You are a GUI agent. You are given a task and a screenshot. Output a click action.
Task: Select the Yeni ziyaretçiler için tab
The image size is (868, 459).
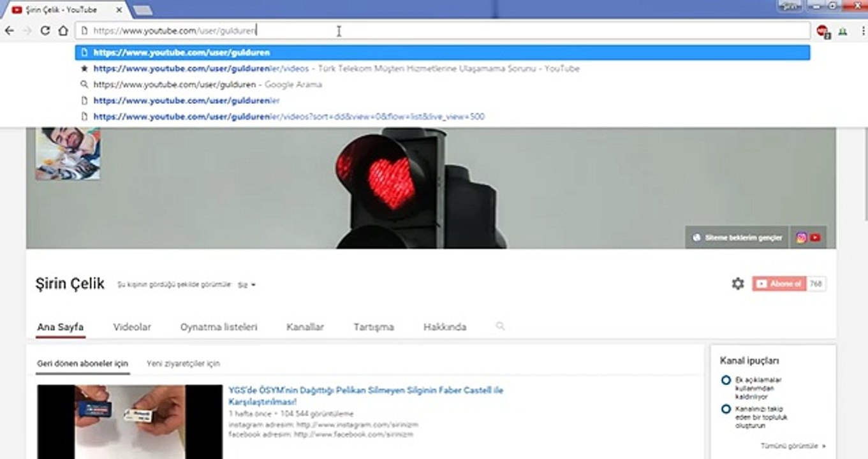pos(184,363)
